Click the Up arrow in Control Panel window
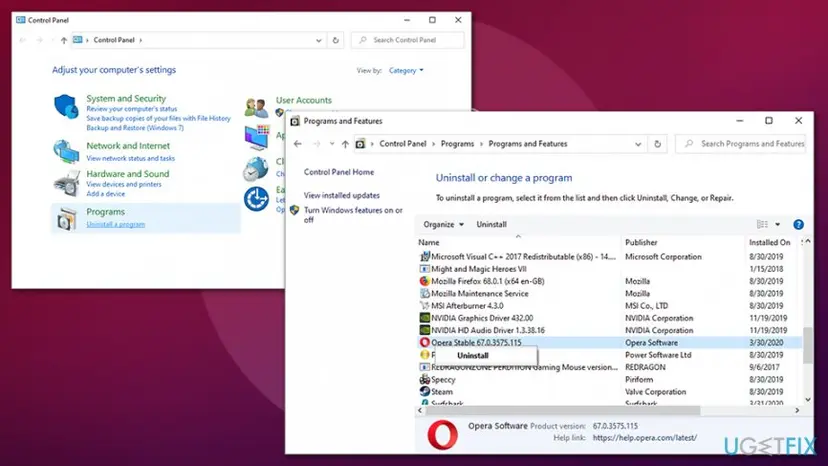 coord(64,40)
